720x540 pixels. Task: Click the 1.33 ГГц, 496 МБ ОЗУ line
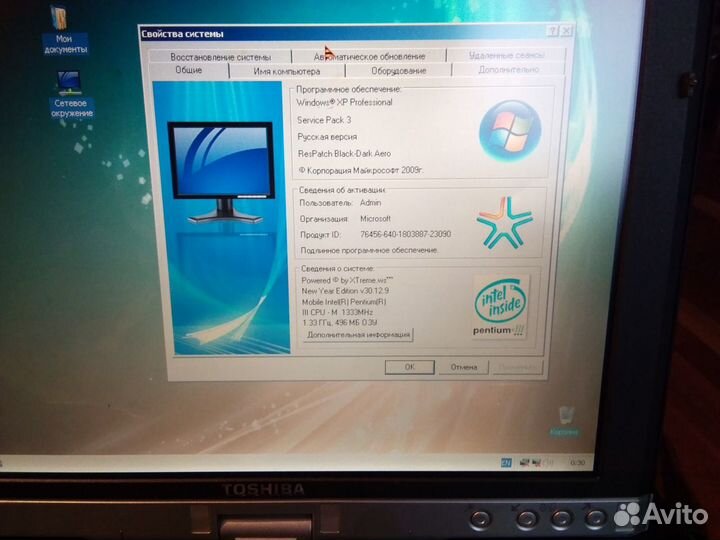[x=340, y=323]
